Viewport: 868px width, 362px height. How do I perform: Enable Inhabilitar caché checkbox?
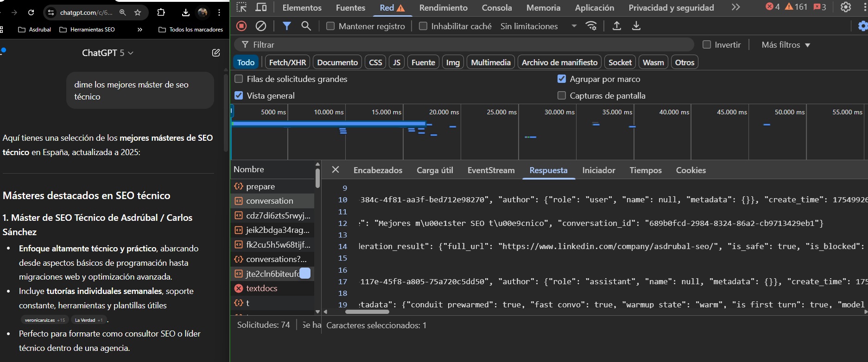point(423,26)
